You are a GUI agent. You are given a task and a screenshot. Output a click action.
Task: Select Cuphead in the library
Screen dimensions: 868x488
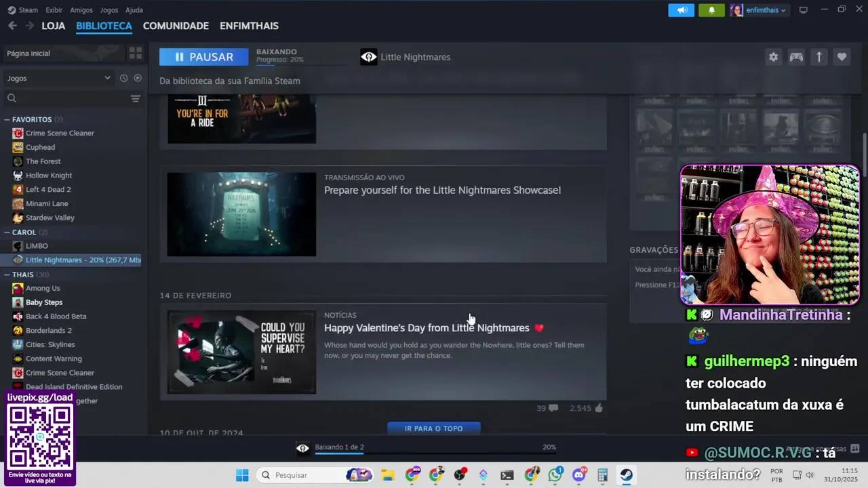click(x=40, y=147)
